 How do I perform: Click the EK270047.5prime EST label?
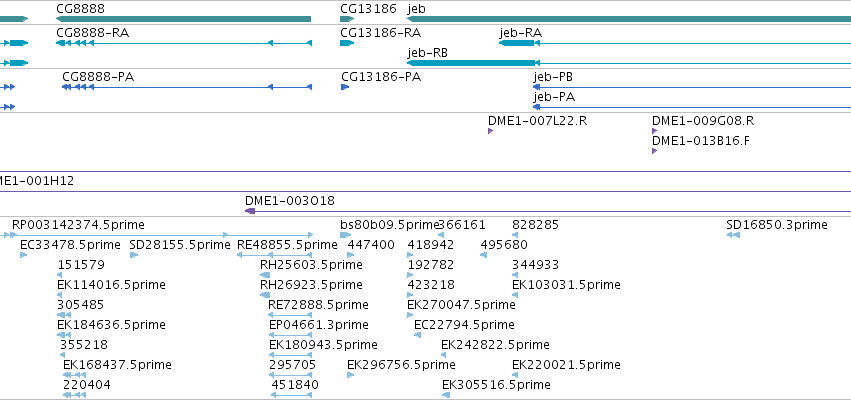click(x=461, y=305)
